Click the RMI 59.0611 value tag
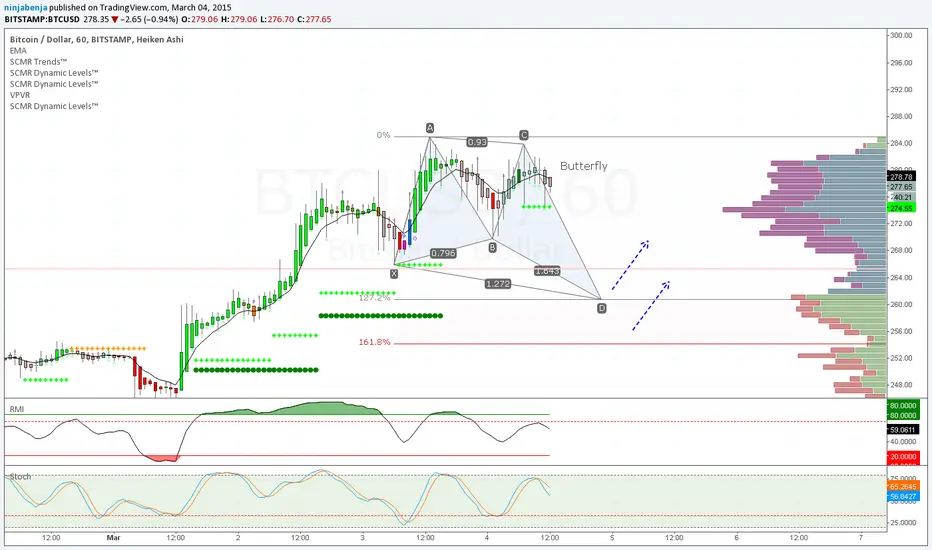The width and height of the screenshot is (932, 550). click(x=902, y=429)
